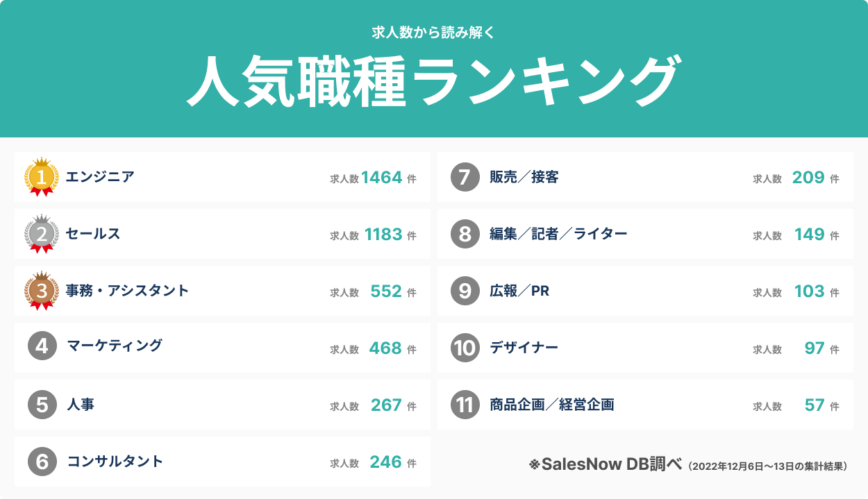Click the gray number 9 rank badge
Image resolution: width=868 pixels, height=499 pixels.
click(465, 291)
